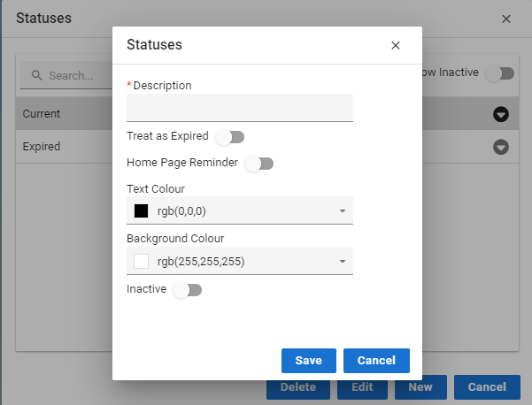Click the search magnifier icon
Viewport: 532px width, 405px height.
[x=36, y=75]
